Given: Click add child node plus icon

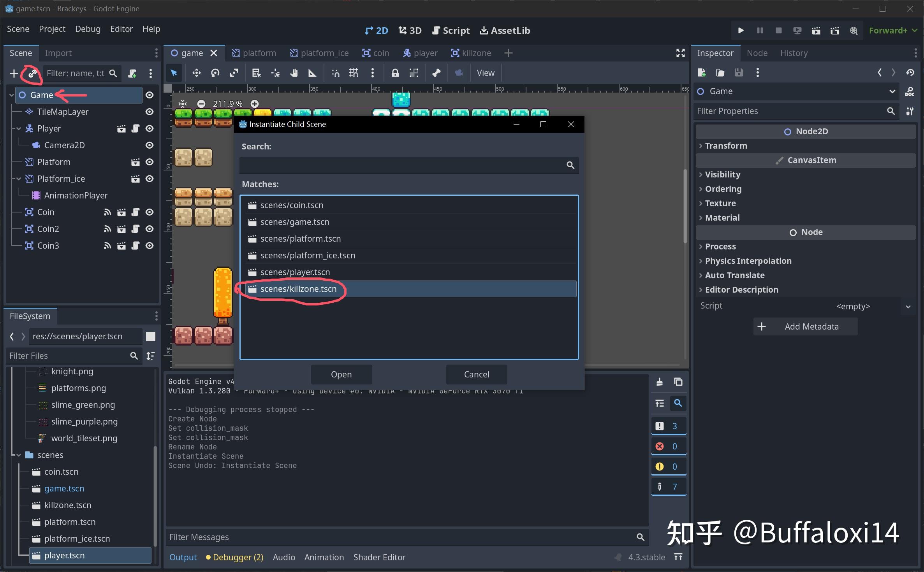Looking at the screenshot, I should coord(13,73).
